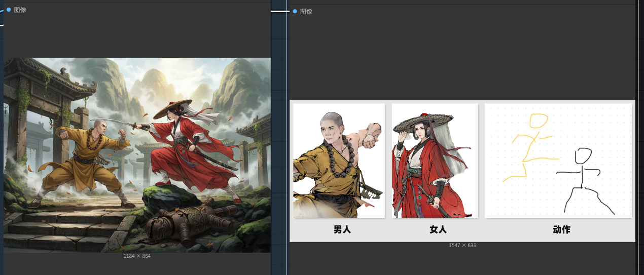Screen dimensions: 644x275
Task: Click the right node's 图像 input socket dot
Action: (295, 11)
